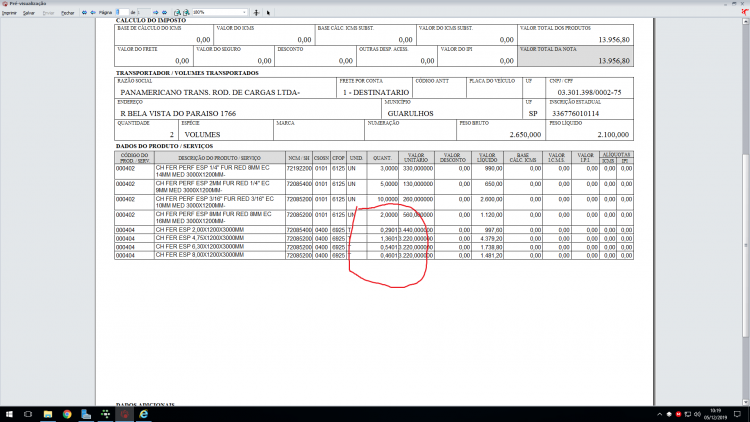Click Valor Líquido cell 4.379,20
The width and height of the screenshot is (750, 422).
(x=491, y=239)
